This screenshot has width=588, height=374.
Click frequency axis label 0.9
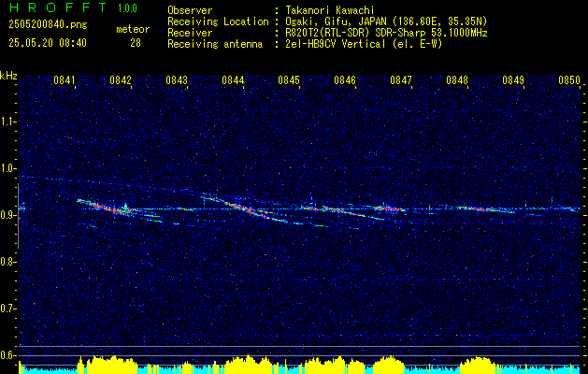click(x=7, y=215)
